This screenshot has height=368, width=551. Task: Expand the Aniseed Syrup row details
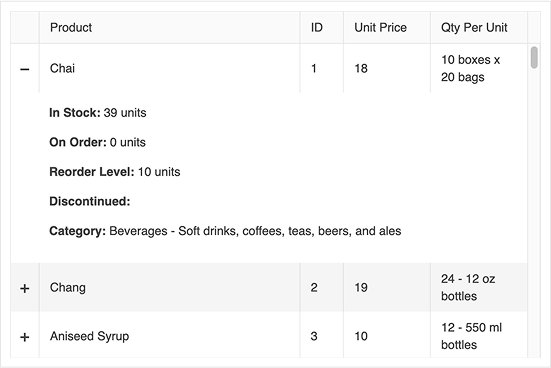coord(25,337)
